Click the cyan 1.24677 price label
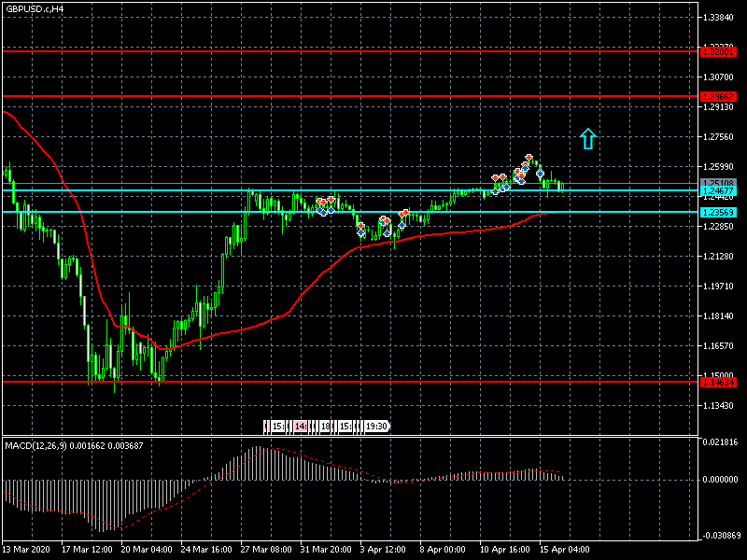This screenshot has height=560, width=747. tap(718, 190)
